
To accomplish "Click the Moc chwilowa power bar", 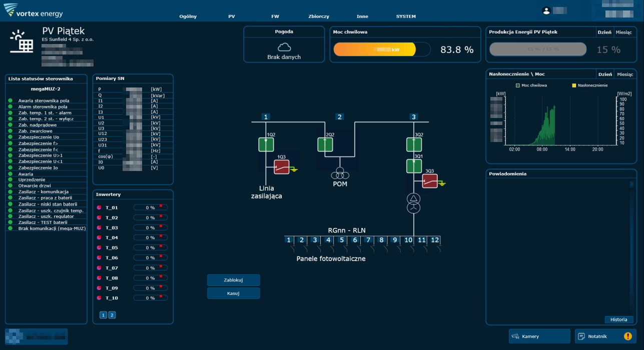I will pos(381,49).
